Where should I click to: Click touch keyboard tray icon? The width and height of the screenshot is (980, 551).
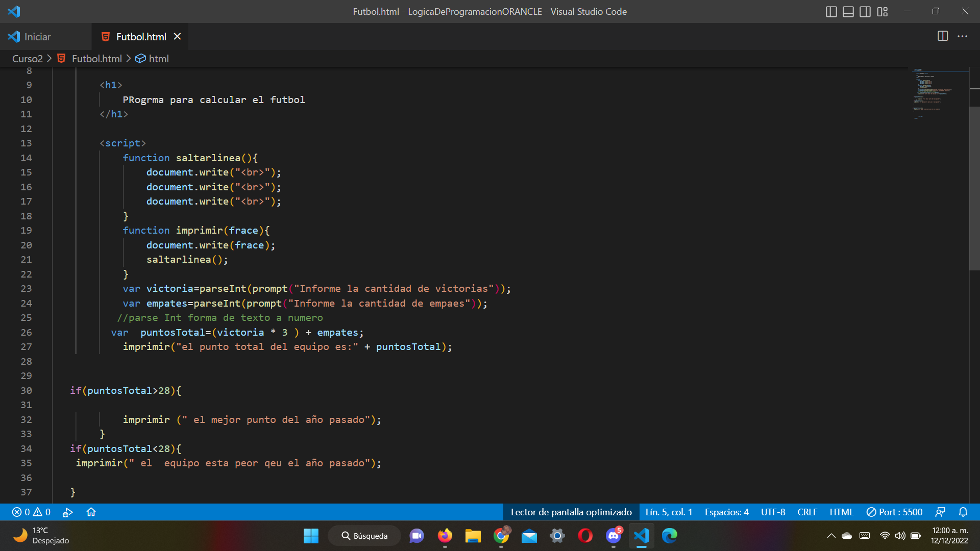[x=865, y=536]
